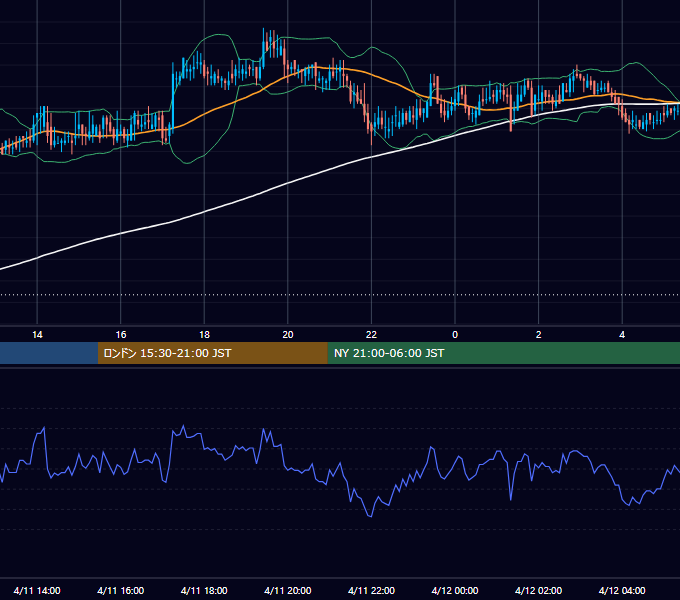Image resolution: width=680 pixels, height=600 pixels.
Task: Click the 4/12 04:00 date label
Action: point(622,590)
